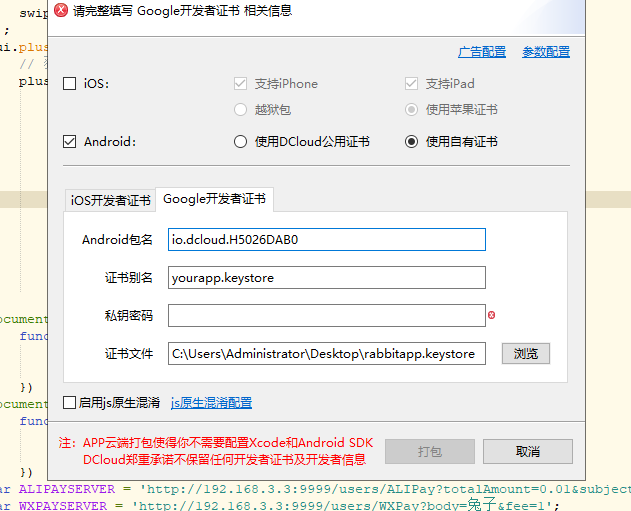Click the 证书文件 path field
Screen dimensions: 631x511
pyautogui.click(x=327, y=354)
